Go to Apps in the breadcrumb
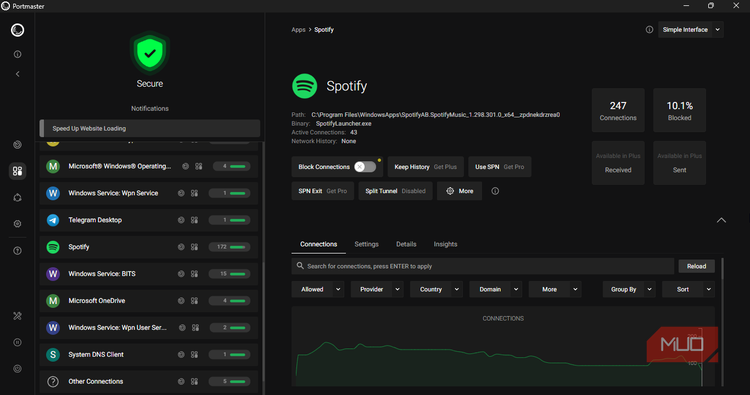 pos(298,30)
